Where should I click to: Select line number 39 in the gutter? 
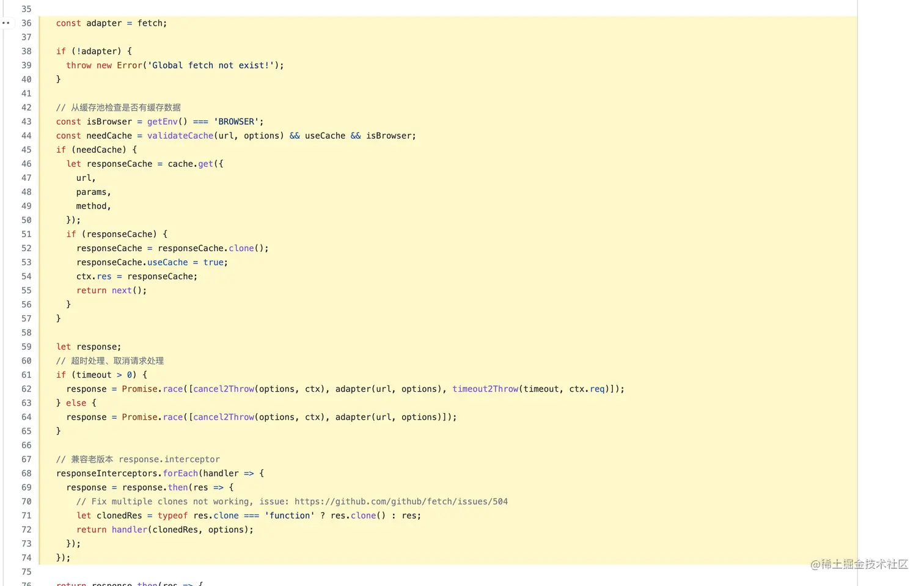click(x=26, y=65)
